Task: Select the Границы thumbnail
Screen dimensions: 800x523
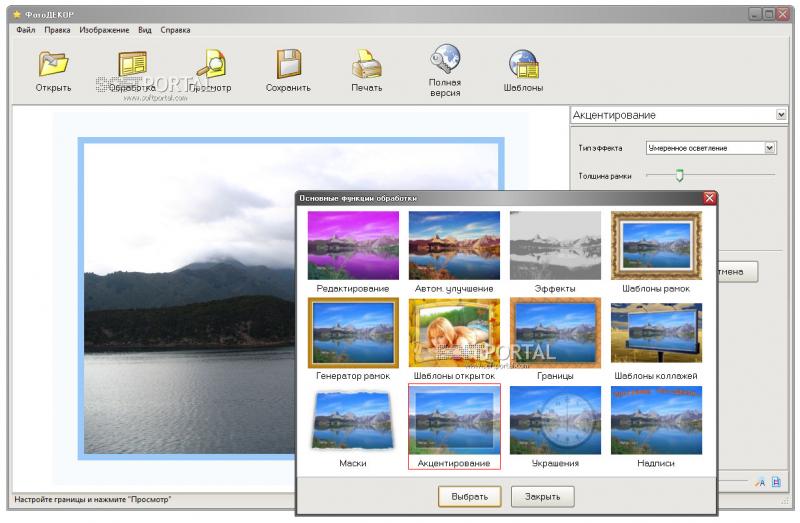Action: click(x=555, y=333)
